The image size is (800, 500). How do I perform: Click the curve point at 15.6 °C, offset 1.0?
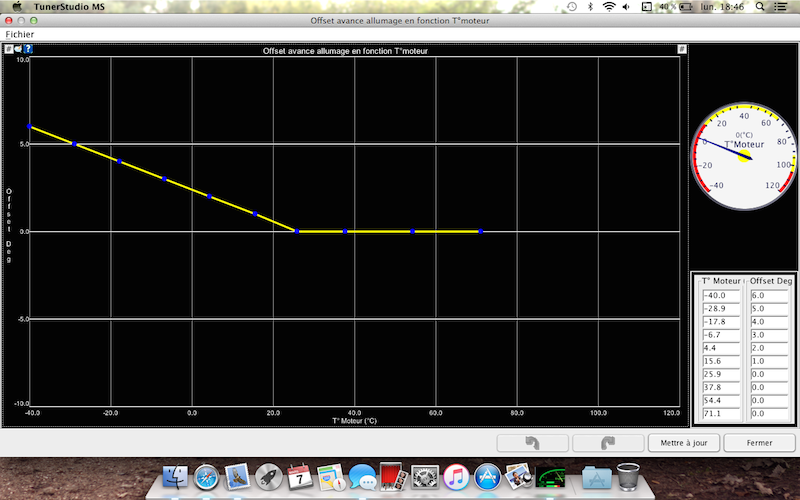(255, 214)
